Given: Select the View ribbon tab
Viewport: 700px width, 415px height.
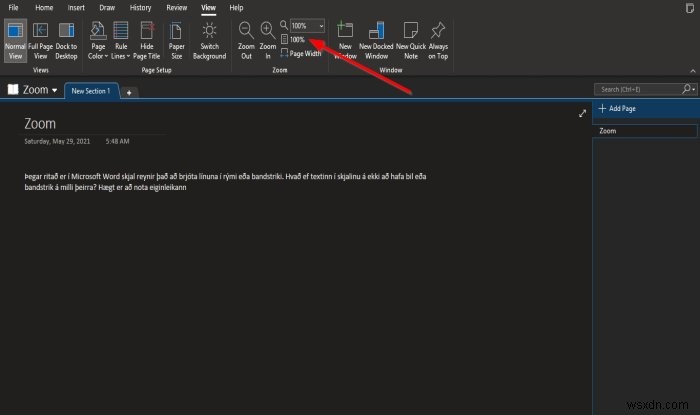Looking at the screenshot, I should pyautogui.click(x=208, y=8).
